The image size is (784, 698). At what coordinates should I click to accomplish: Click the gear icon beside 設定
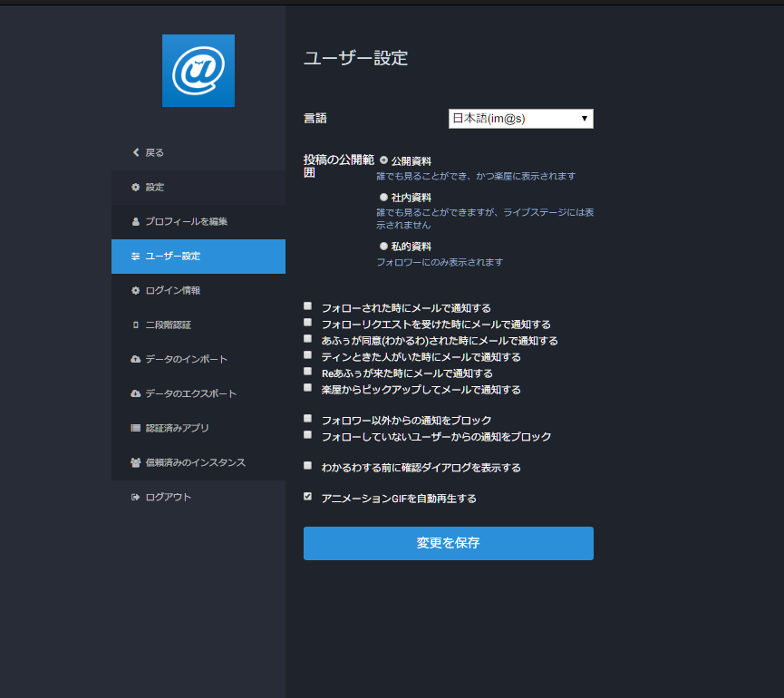[x=135, y=187]
